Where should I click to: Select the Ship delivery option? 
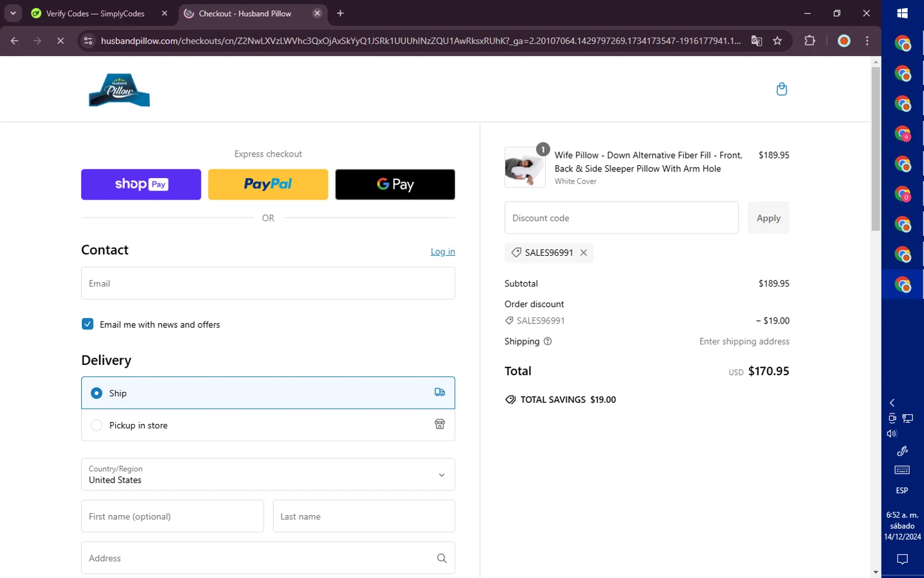pos(268,393)
